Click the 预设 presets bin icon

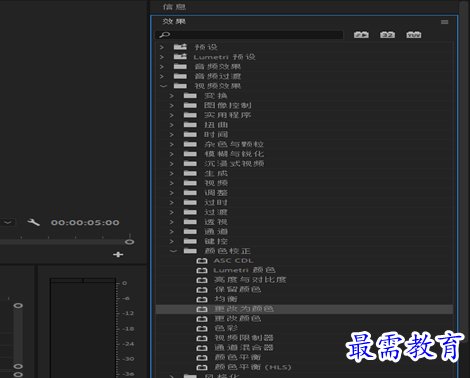click(x=180, y=47)
